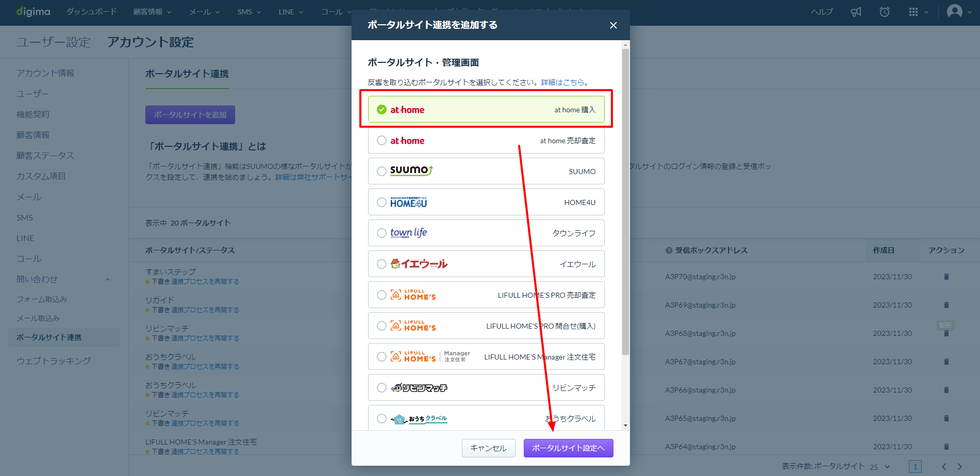
Task: Open the 詳細はこちら link
Action: (x=562, y=82)
